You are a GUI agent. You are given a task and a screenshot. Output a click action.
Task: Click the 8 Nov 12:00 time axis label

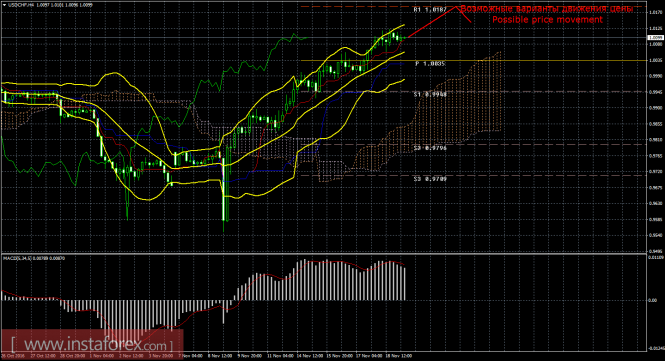coord(221,356)
